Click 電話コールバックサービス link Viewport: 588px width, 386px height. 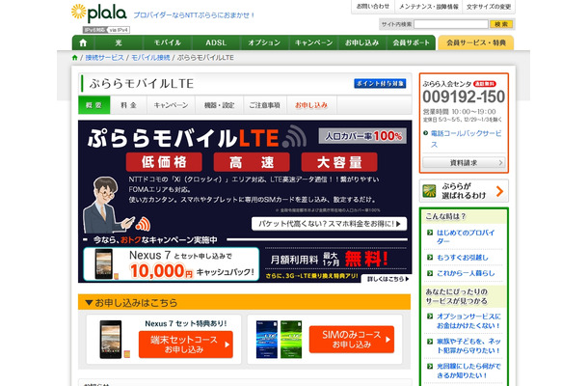(467, 139)
